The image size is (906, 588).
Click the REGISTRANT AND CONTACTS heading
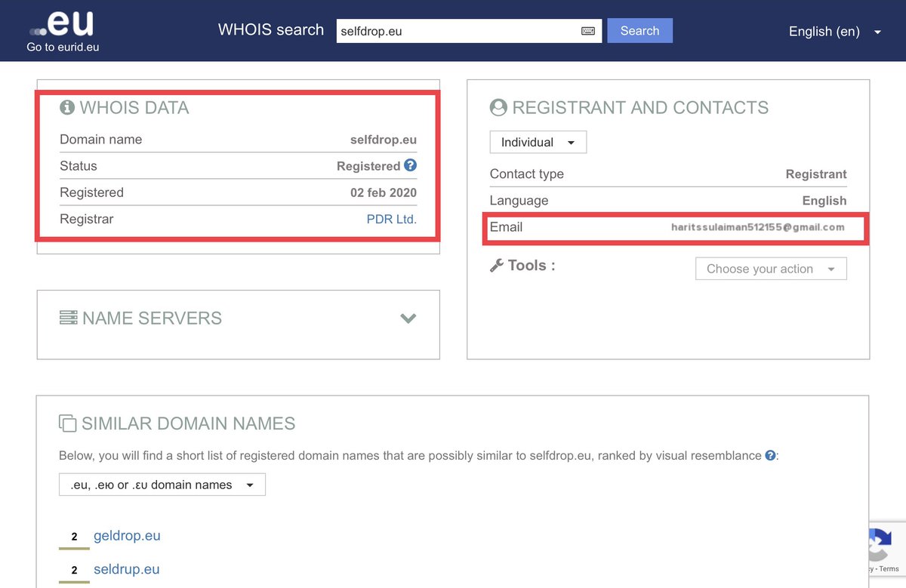point(640,108)
